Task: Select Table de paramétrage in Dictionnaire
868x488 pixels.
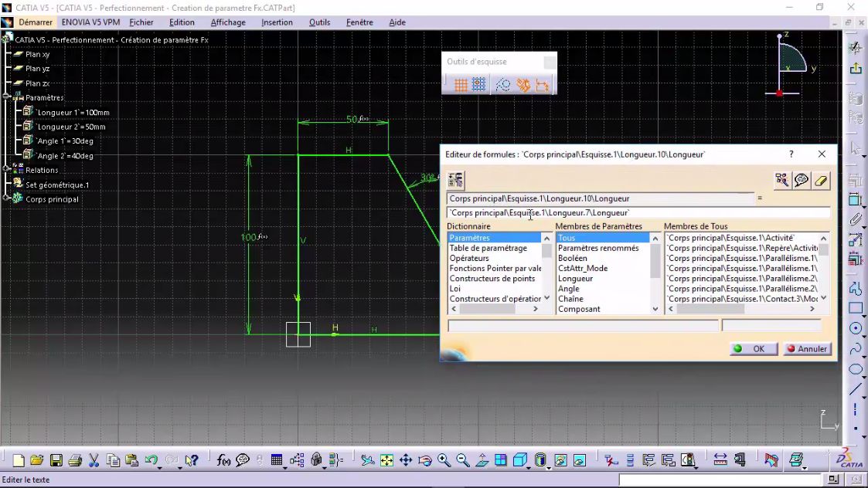Action: (x=488, y=248)
